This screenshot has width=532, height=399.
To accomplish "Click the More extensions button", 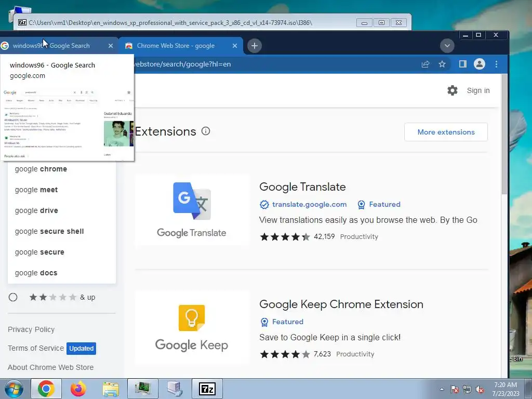I will tap(446, 132).
